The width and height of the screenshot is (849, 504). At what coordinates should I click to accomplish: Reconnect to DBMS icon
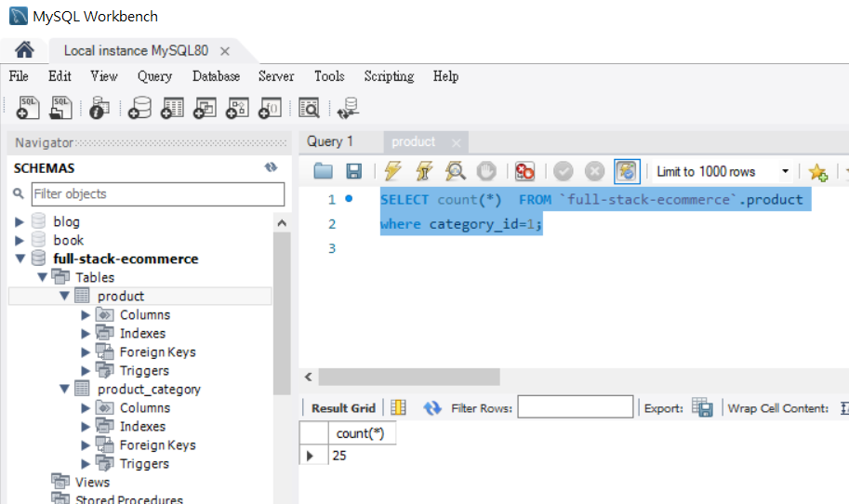click(348, 107)
